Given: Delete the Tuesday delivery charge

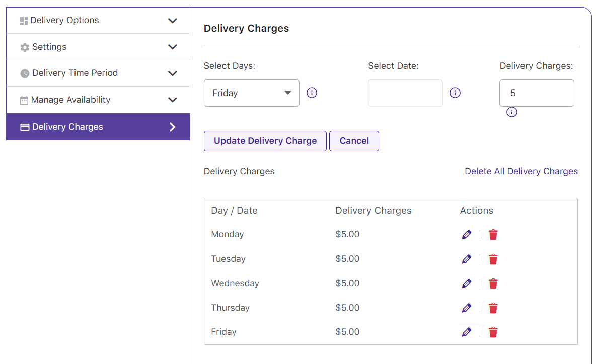Looking at the screenshot, I should (493, 259).
